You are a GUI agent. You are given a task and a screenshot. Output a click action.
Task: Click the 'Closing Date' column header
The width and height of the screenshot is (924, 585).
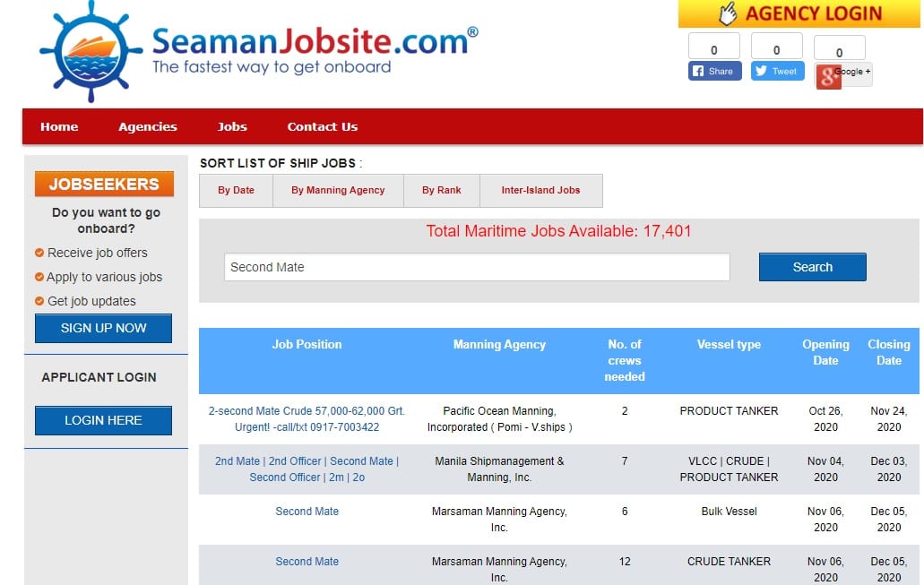coord(889,352)
